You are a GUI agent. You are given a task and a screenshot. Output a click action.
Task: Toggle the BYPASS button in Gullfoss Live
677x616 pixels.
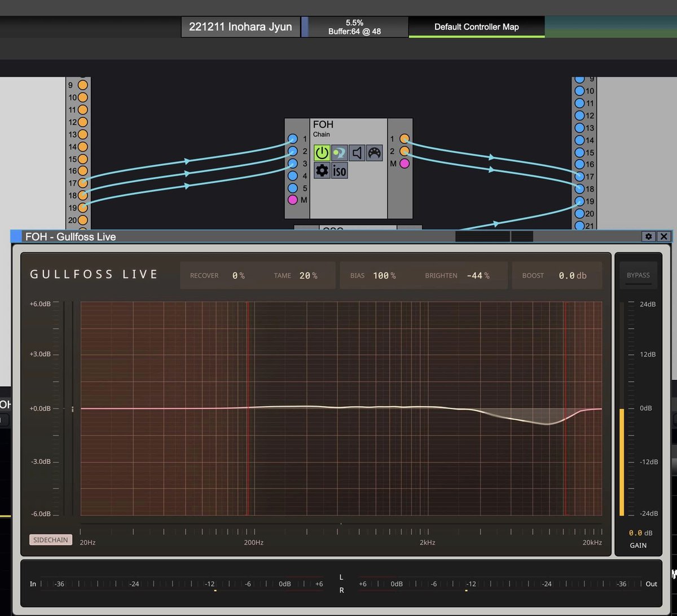click(638, 275)
